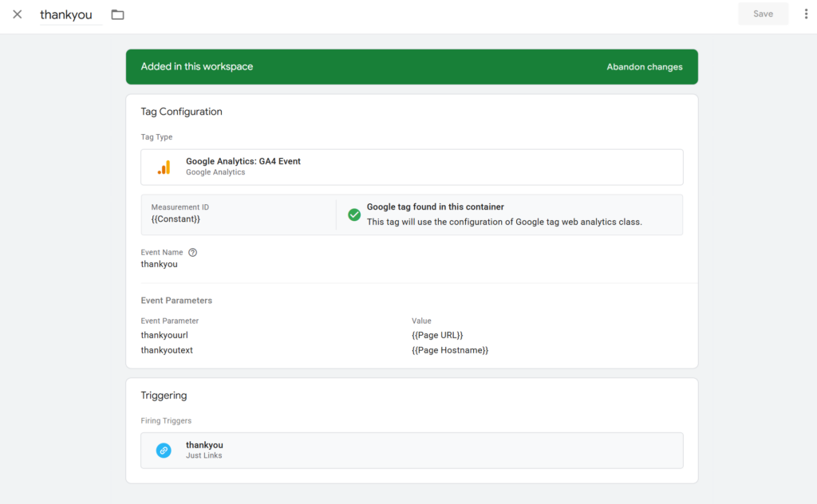Click the green checkmark status icon
Screen dimensions: 817x504
point(354,215)
